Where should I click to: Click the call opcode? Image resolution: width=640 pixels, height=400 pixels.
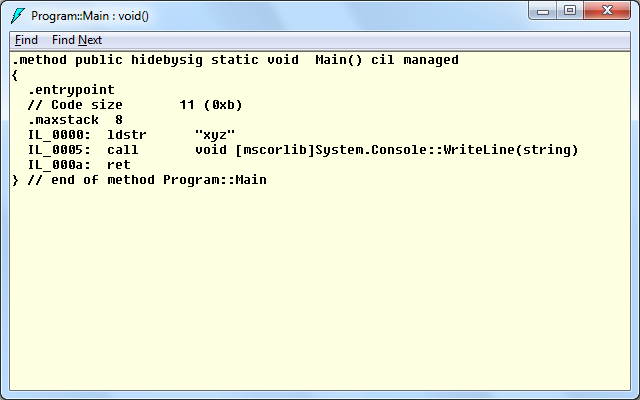[123, 150]
